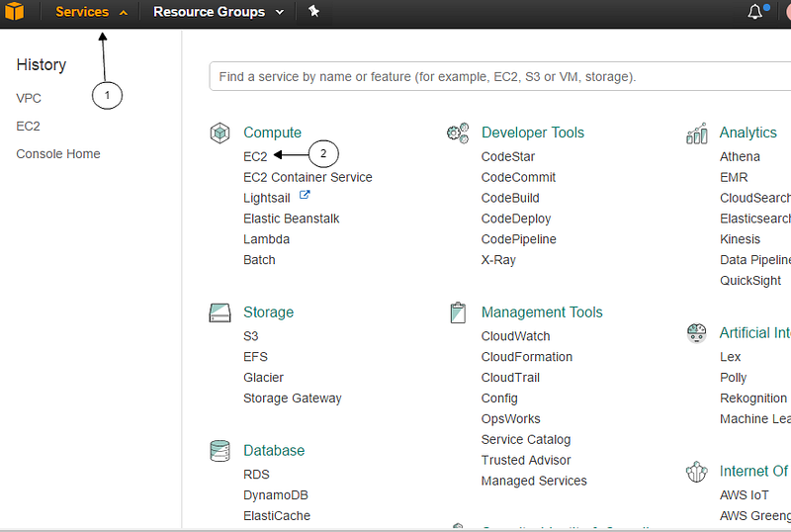791x532 pixels.
Task: Open the S3 storage service
Action: click(251, 336)
